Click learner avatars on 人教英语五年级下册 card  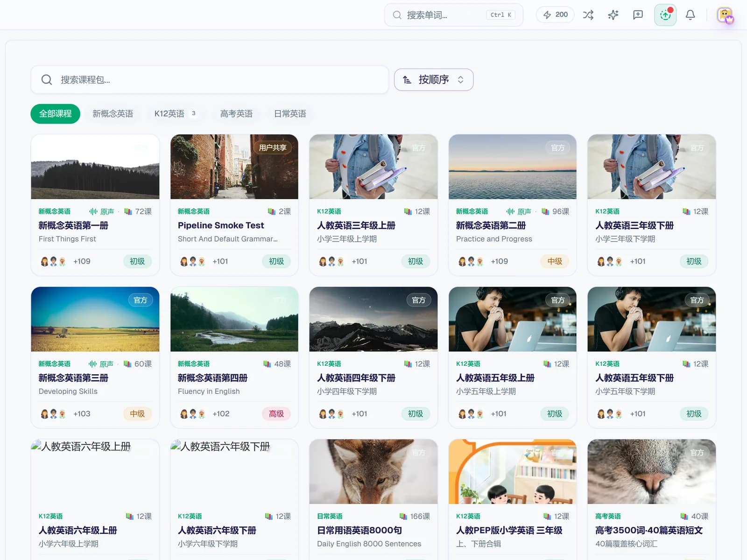tap(610, 414)
